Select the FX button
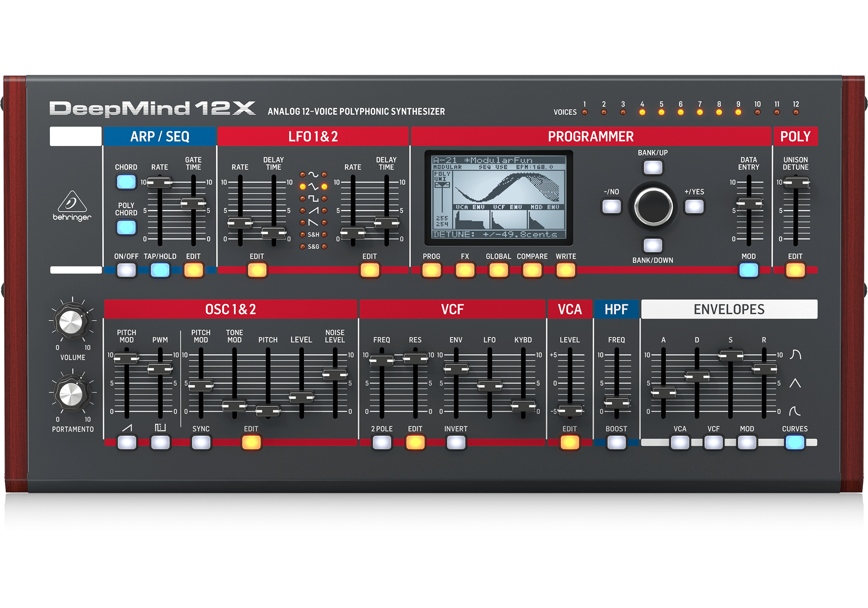 pyautogui.click(x=465, y=270)
